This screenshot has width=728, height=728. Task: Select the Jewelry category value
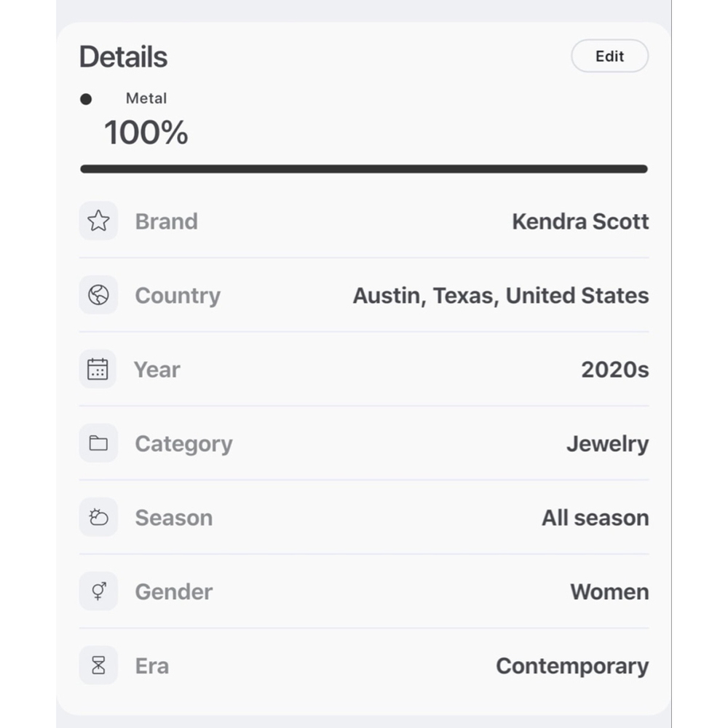point(608,444)
